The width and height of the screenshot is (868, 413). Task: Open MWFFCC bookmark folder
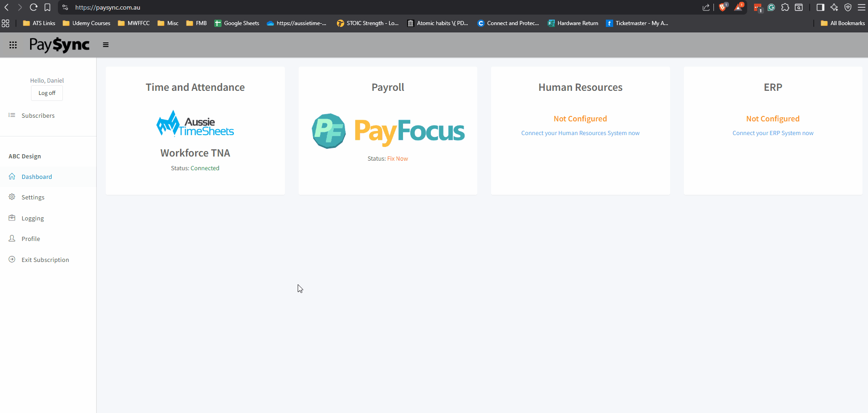pos(134,23)
